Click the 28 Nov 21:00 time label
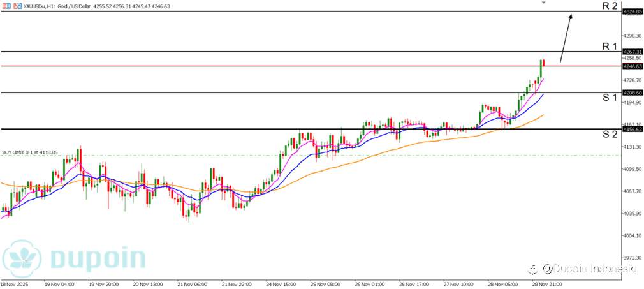 (x=547, y=284)
